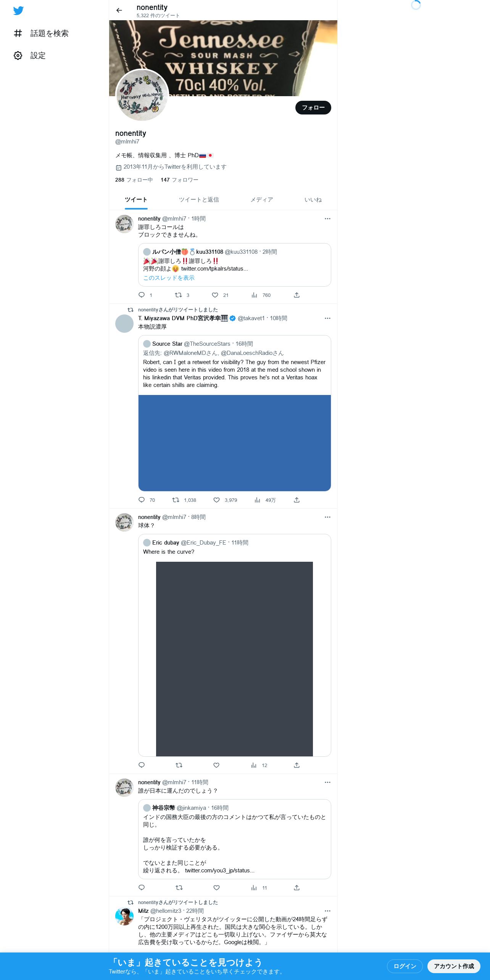Like the tweet with 3,979 likes
Image resolution: width=490 pixels, height=980 pixels.
216,500
